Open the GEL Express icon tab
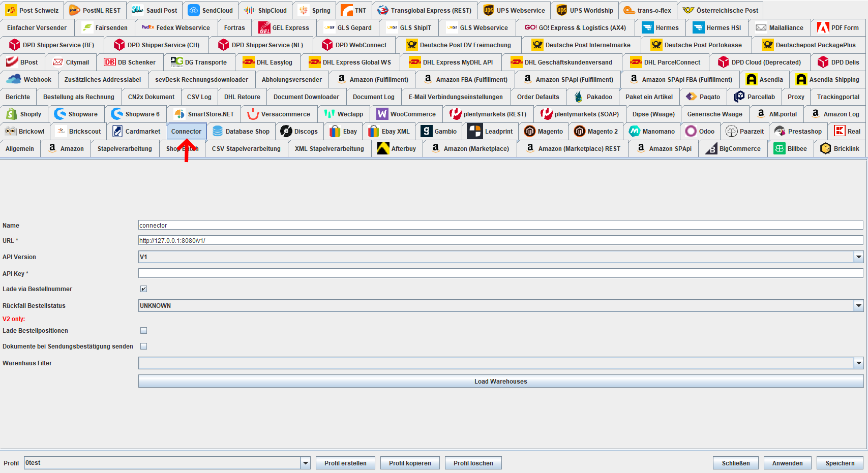 pyautogui.click(x=264, y=27)
